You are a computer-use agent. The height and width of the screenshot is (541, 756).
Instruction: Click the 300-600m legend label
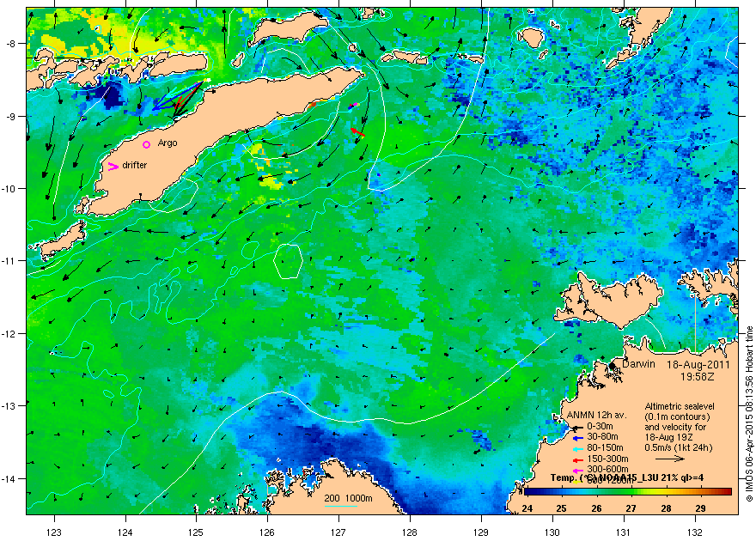[607, 469]
